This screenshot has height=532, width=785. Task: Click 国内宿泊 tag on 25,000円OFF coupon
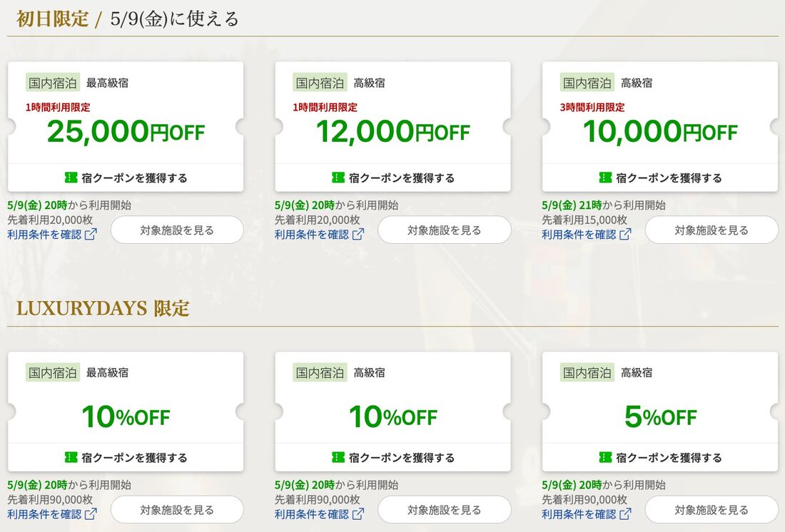(x=53, y=83)
